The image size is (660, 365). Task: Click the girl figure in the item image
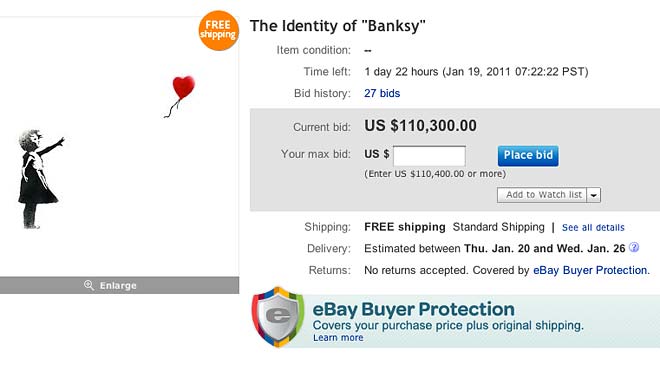(40, 179)
